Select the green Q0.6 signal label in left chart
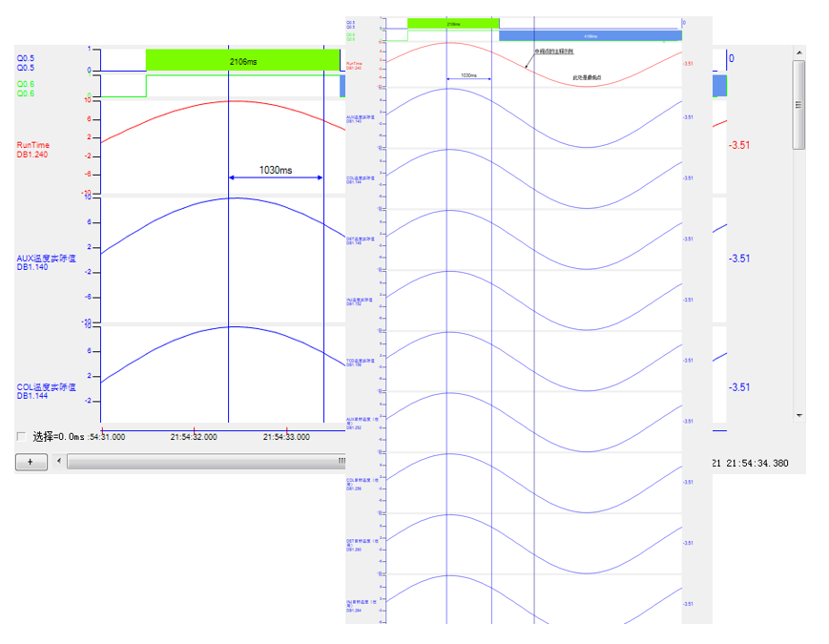829x644 pixels. click(x=26, y=89)
